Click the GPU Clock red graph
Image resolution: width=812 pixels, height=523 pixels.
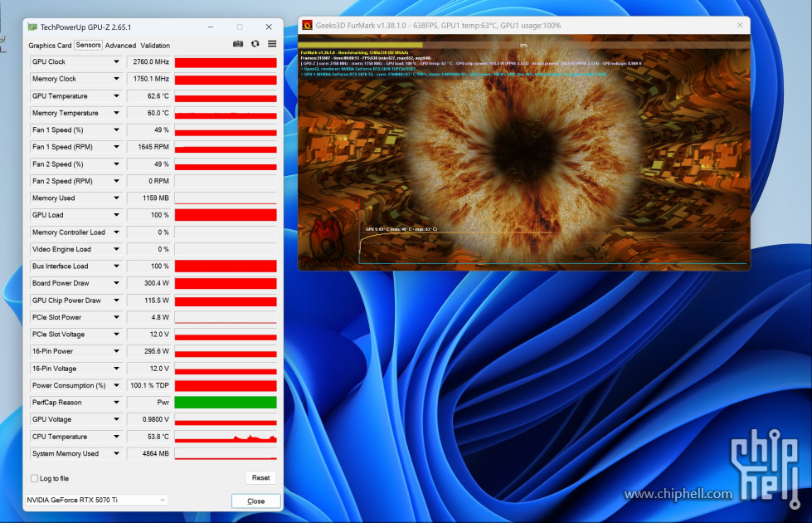click(226, 62)
